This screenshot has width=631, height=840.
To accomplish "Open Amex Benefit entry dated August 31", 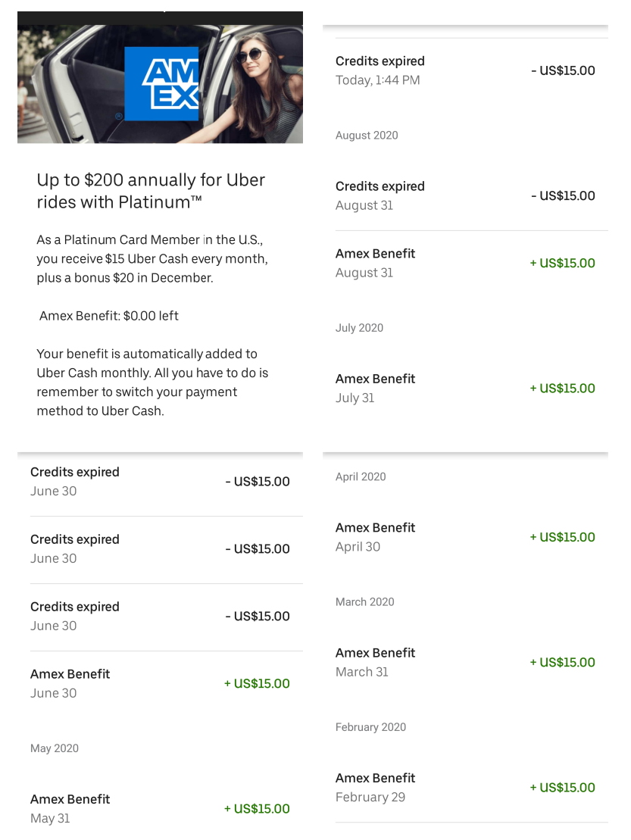I will (465, 263).
